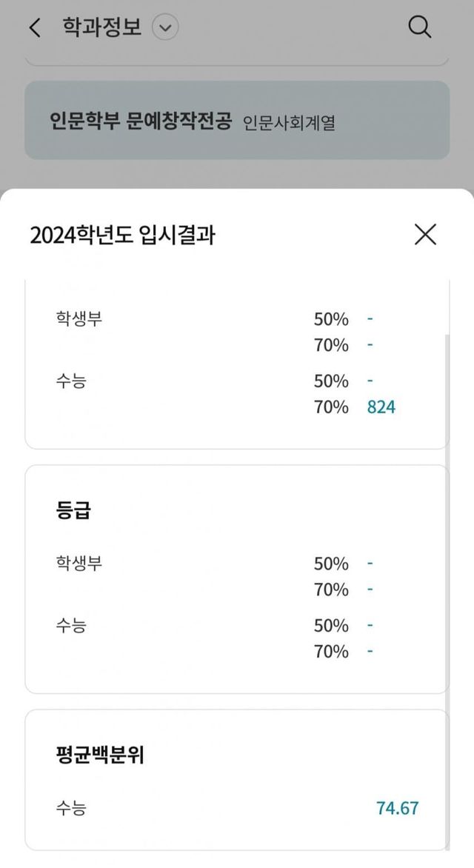474x868 pixels.
Task: Close the 2024학년도 입시결과 sheet
Action: (x=425, y=234)
